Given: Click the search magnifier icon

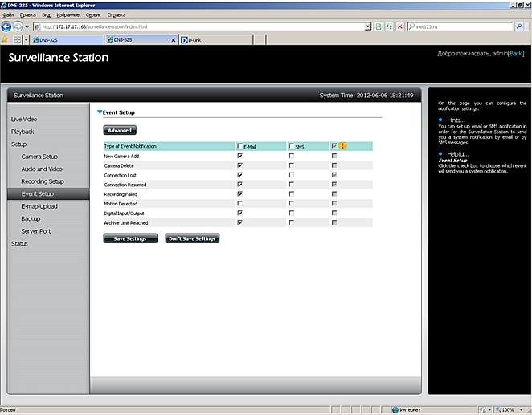Looking at the screenshot, I should coord(518,26).
